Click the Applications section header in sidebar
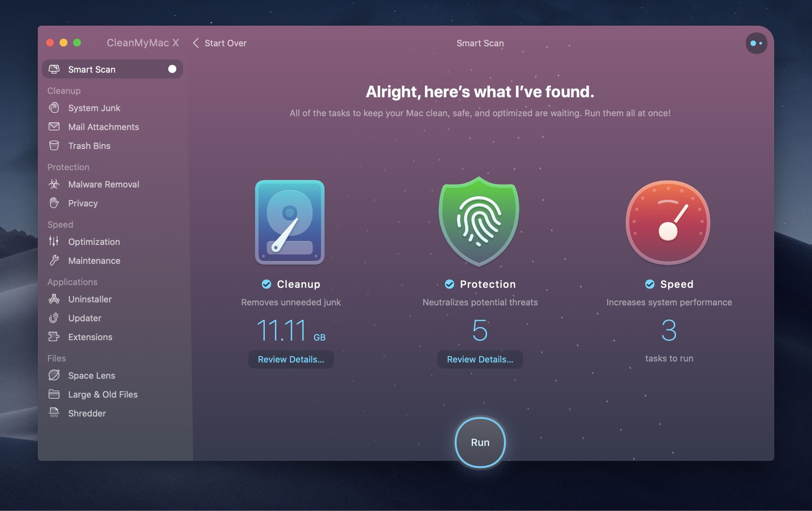The width and height of the screenshot is (812, 511). coord(72,282)
